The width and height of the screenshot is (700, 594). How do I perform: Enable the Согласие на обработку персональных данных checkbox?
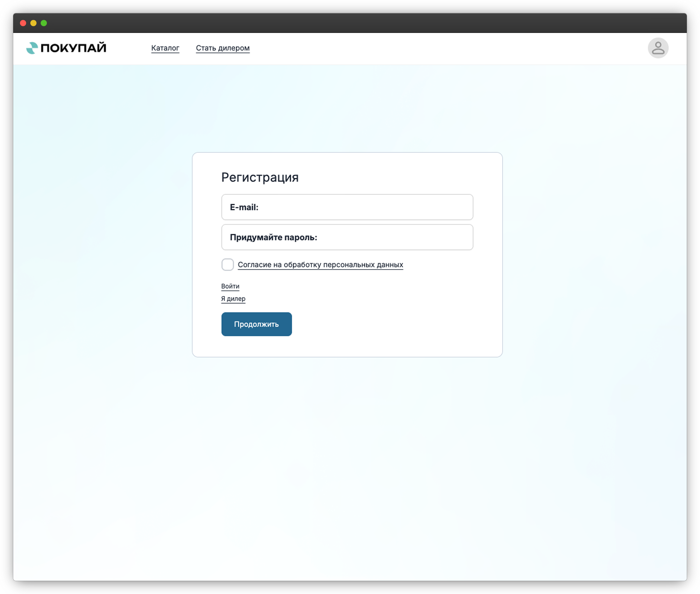coord(227,265)
